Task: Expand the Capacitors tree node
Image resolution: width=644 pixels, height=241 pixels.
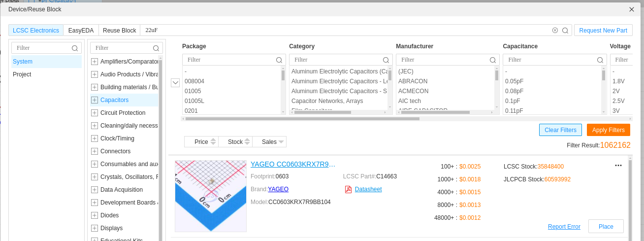Action: [95, 100]
